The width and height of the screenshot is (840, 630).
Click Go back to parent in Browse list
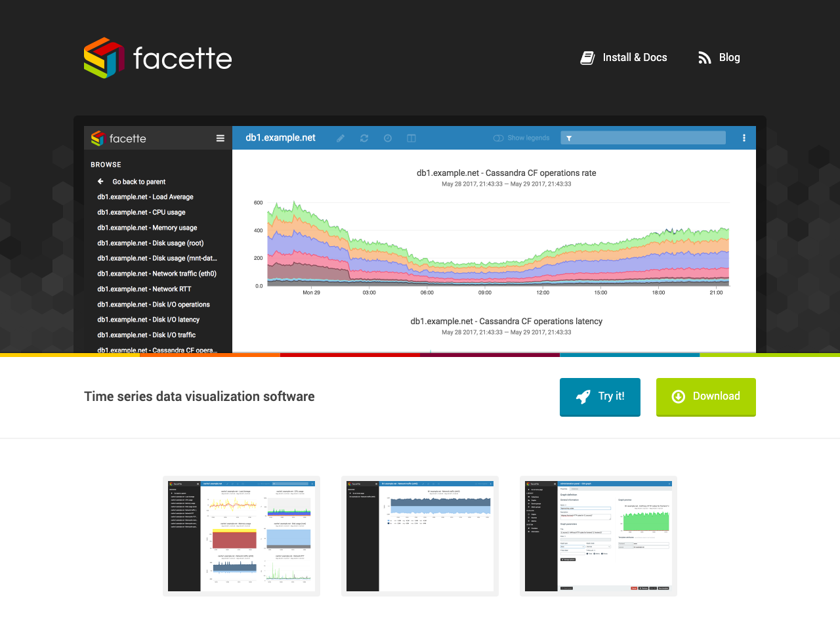138,181
